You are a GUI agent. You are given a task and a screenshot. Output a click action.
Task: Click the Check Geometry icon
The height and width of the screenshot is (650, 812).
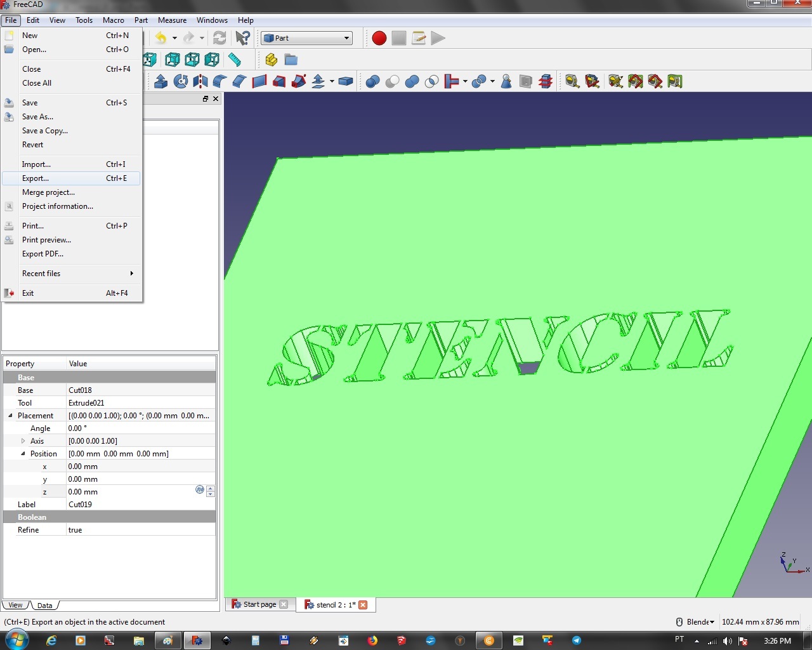point(506,81)
